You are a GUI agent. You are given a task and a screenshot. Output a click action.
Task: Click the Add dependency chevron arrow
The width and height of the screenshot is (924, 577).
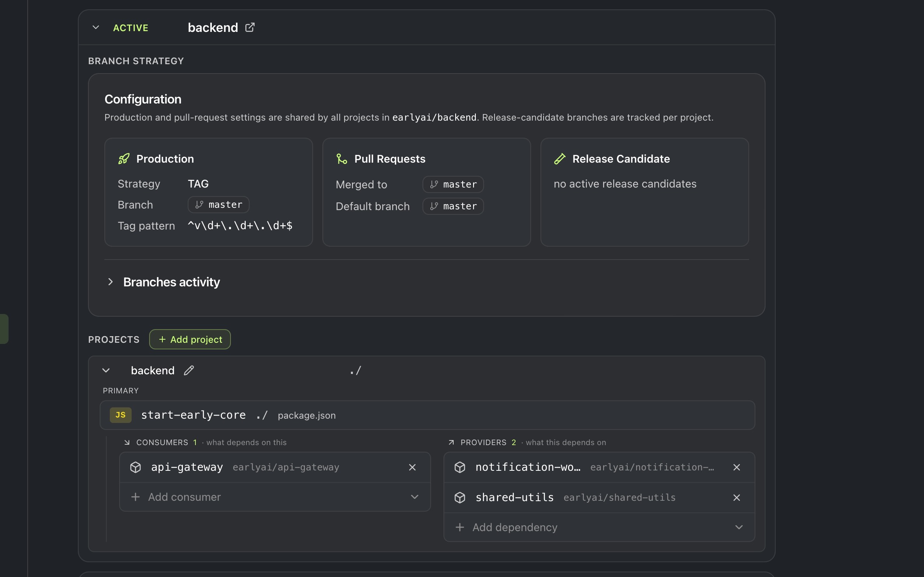[739, 527]
